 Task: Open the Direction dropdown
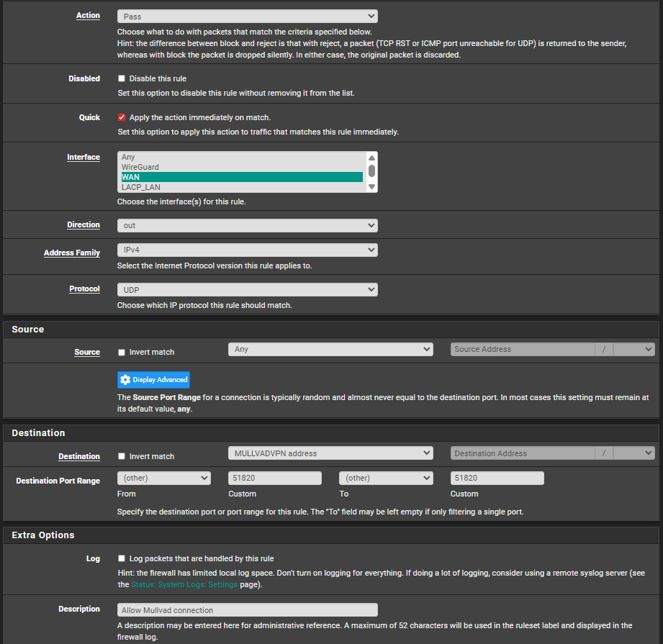[247, 225]
